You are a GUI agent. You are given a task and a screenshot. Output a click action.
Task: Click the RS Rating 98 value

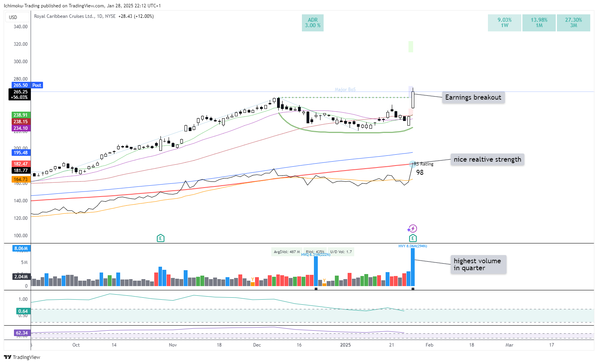(x=420, y=173)
